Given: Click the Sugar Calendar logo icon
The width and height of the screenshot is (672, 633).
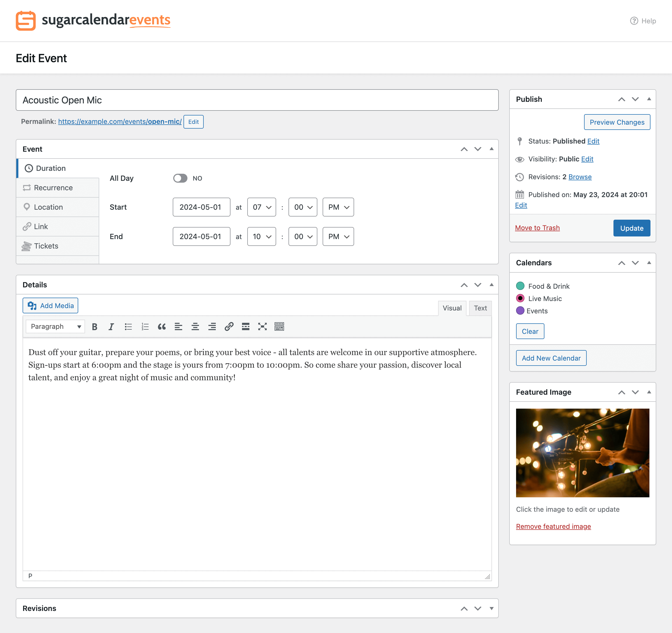Looking at the screenshot, I should point(26,21).
